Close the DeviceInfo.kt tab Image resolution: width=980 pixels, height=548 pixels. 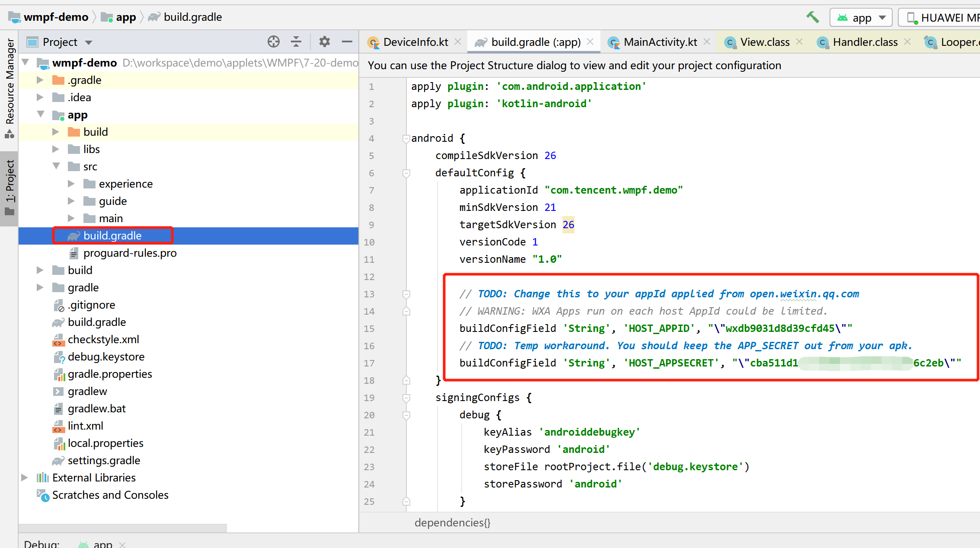click(458, 42)
